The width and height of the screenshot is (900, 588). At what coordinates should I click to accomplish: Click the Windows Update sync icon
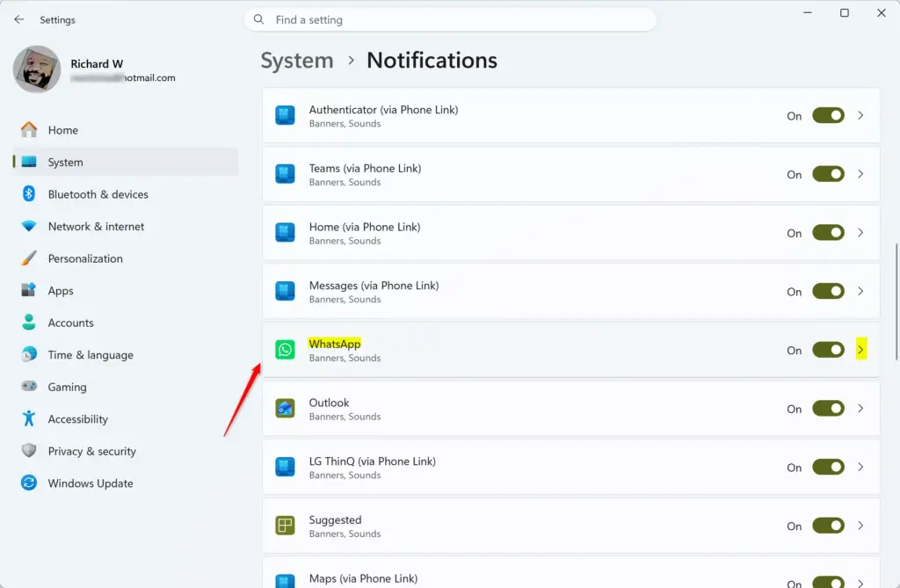pos(29,483)
